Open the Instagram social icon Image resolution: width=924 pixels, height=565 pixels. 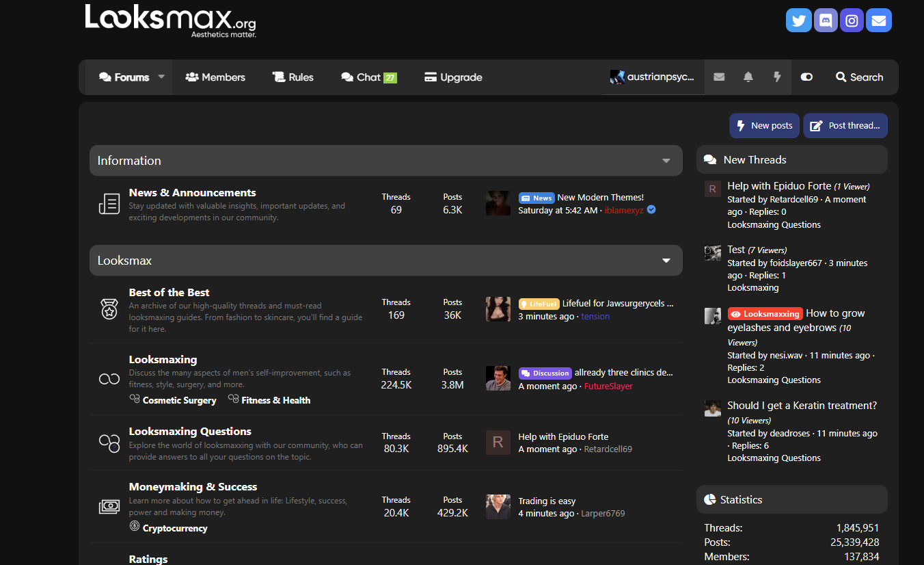(x=852, y=21)
